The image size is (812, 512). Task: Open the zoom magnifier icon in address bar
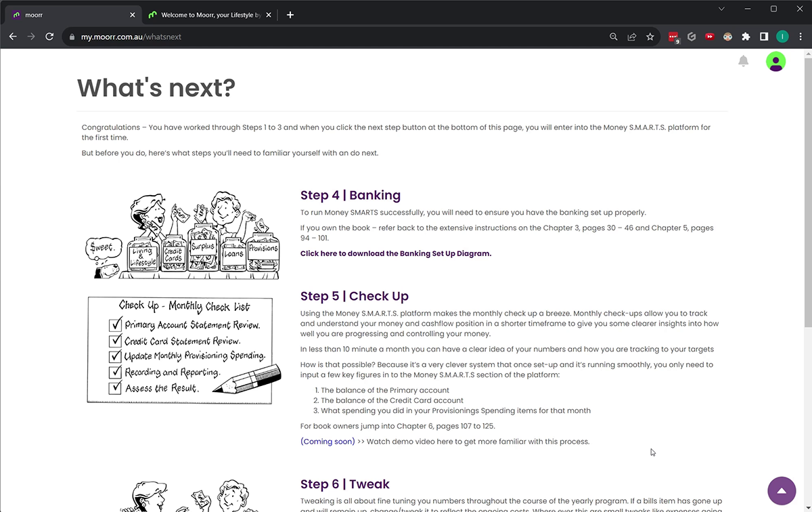tap(614, 37)
